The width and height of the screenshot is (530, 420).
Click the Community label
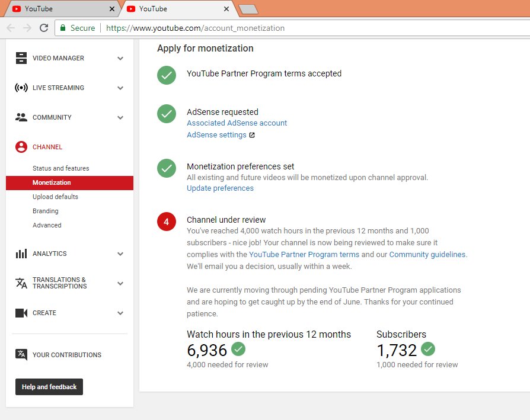point(52,117)
